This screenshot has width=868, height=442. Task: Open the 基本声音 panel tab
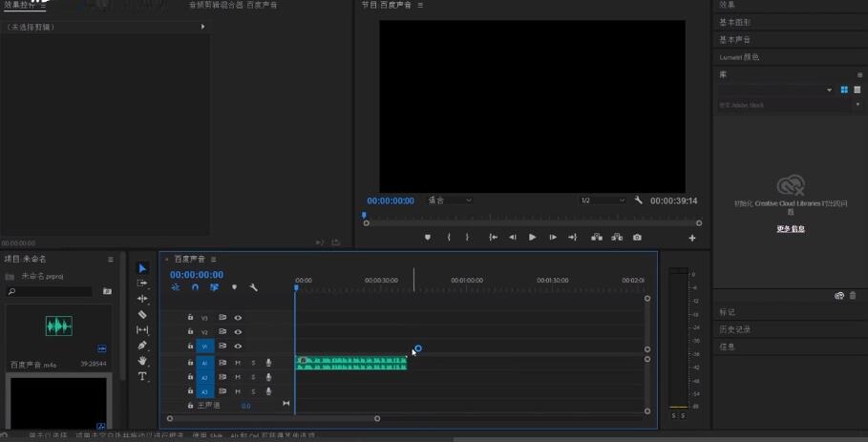pos(734,40)
